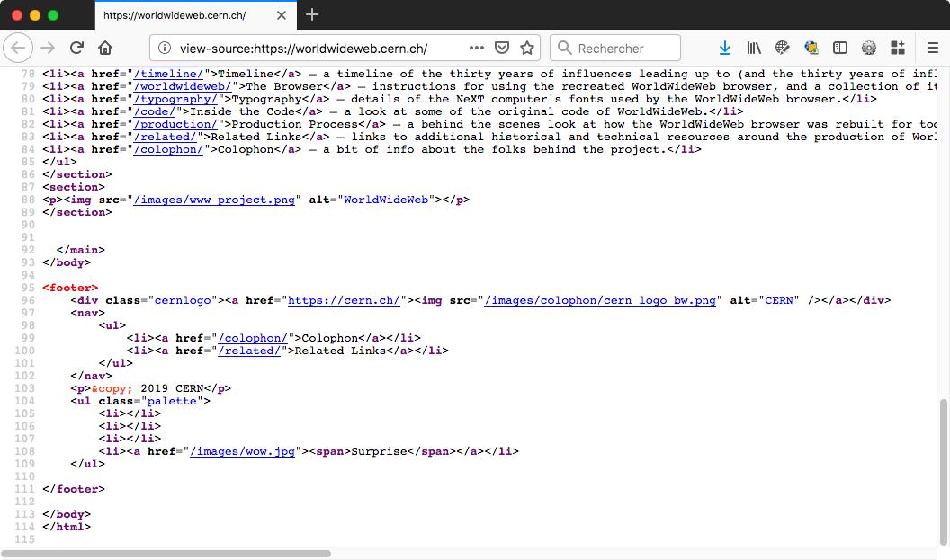Open the Firefox home page icon

click(x=105, y=48)
